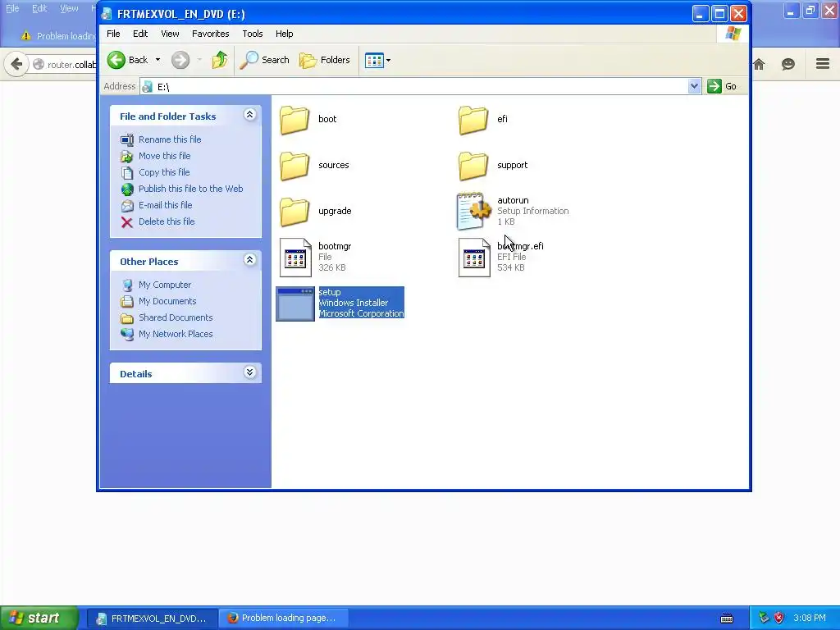Open the Views icon menu
The width and height of the screenshot is (840, 630).
(x=374, y=60)
